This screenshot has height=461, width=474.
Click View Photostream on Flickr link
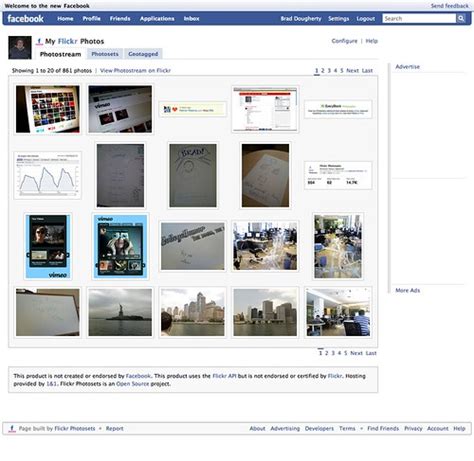(135, 71)
